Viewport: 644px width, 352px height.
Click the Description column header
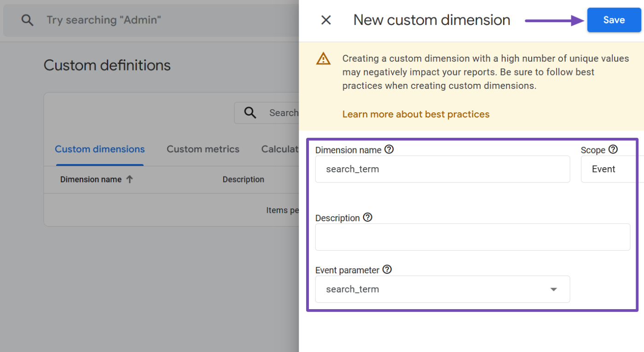pyautogui.click(x=244, y=180)
